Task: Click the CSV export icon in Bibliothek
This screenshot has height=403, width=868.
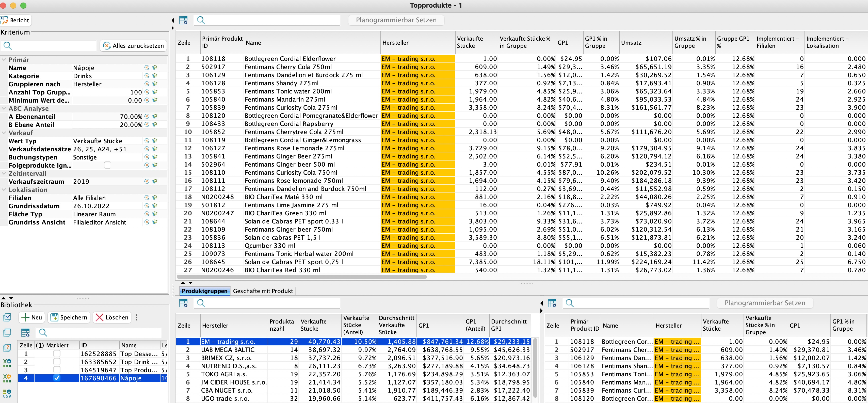Action: pyautogui.click(x=7, y=393)
